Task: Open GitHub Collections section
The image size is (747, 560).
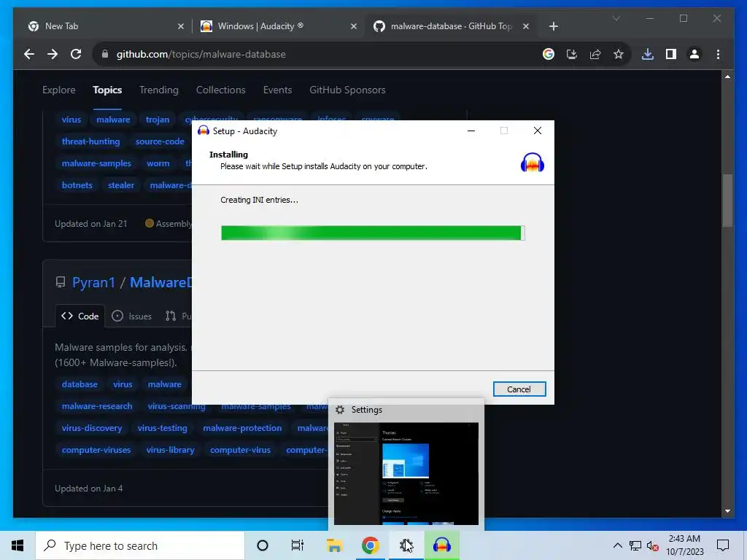Action: tap(220, 90)
